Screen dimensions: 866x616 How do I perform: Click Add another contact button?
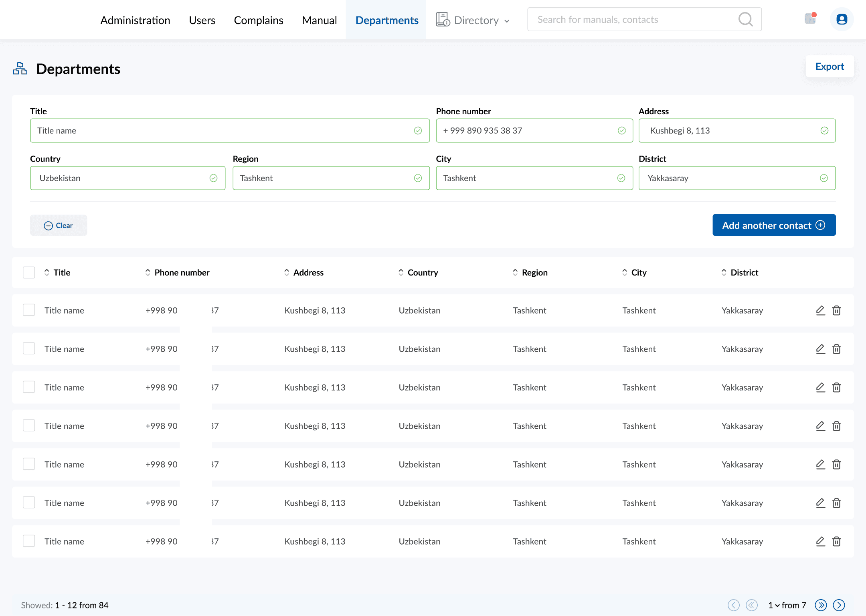tap(774, 225)
